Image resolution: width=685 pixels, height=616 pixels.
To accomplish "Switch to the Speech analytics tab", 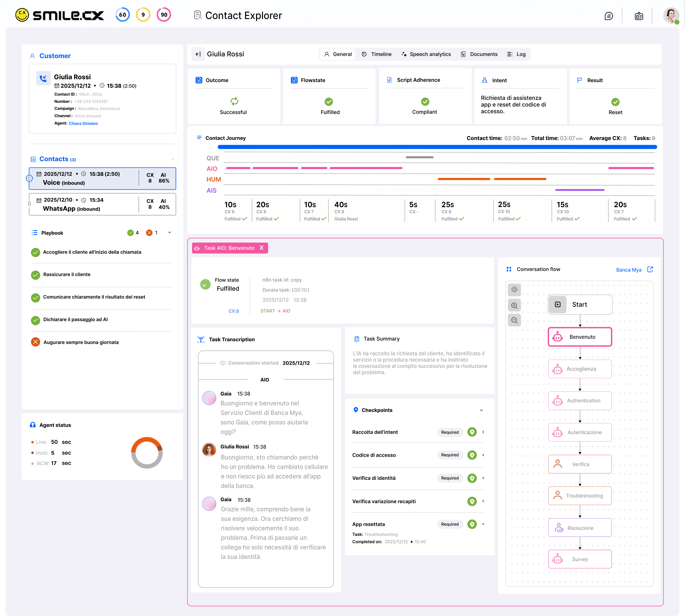I will [x=426, y=54].
